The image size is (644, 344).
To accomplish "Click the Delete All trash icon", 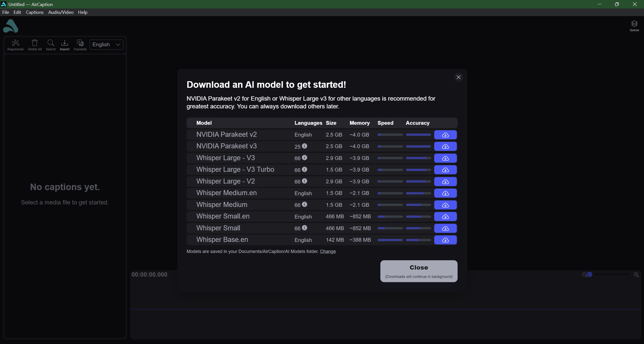I will coord(35,45).
